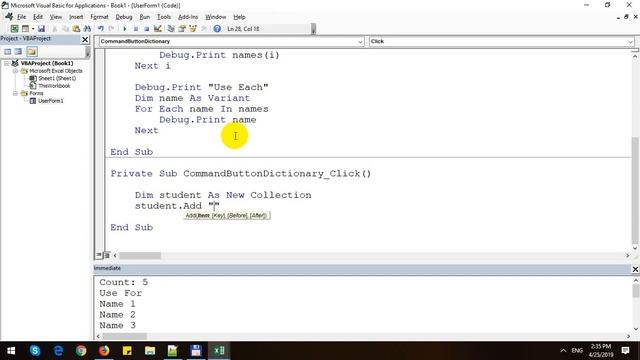Open the View menu
Image resolution: width=640 pixels, height=360 pixels.
(x=56, y=17)
